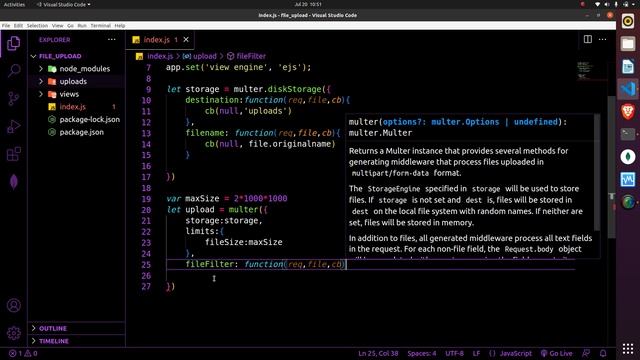Image resolution: width=640 pixels, height=360 pixels.
Task: Open Files manager in Ubuntu dock
Action: coord(628,44)
